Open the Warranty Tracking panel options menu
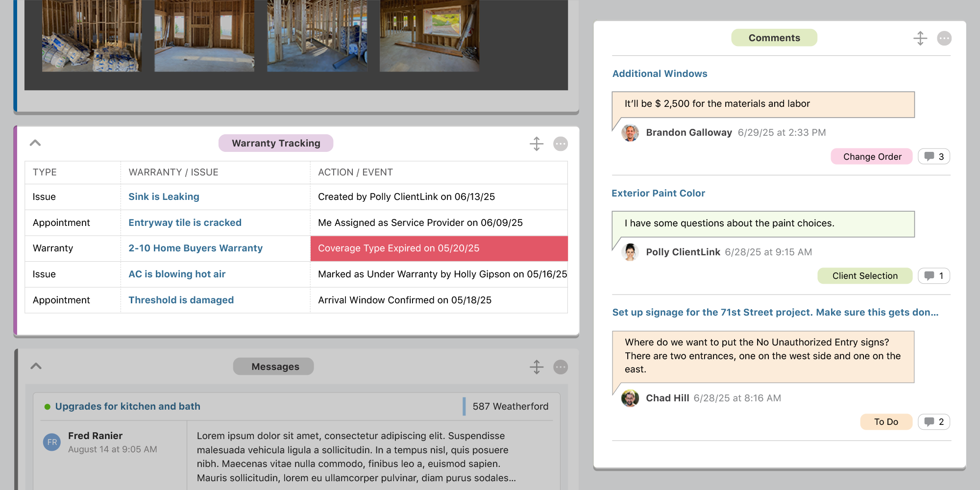This screenshot has width=980, height=490. pyautogui.click(x=561, y=144)
